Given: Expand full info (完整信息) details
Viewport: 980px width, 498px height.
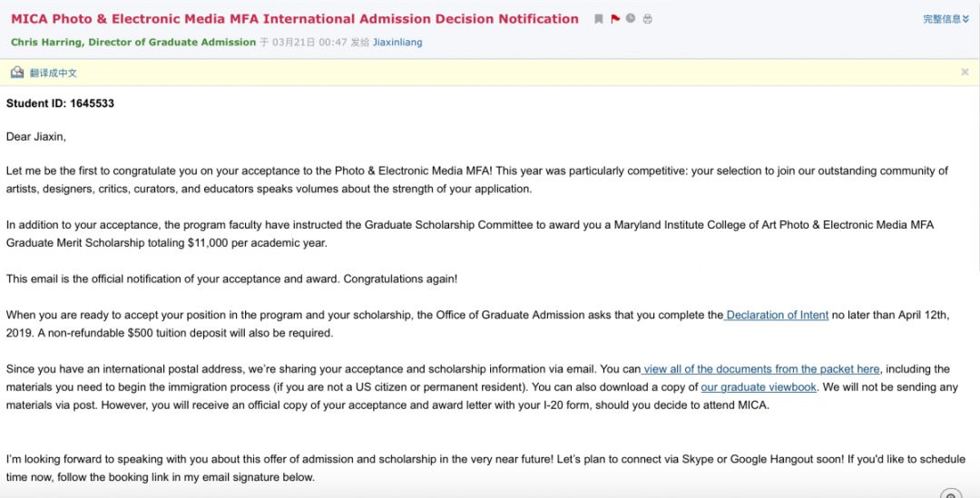Looking at the screenshot, I should pyautogui.click(x=942, y=19).
